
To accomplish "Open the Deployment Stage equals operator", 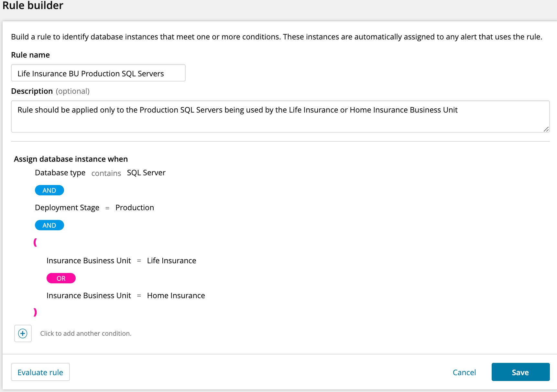I will [107, 208].
